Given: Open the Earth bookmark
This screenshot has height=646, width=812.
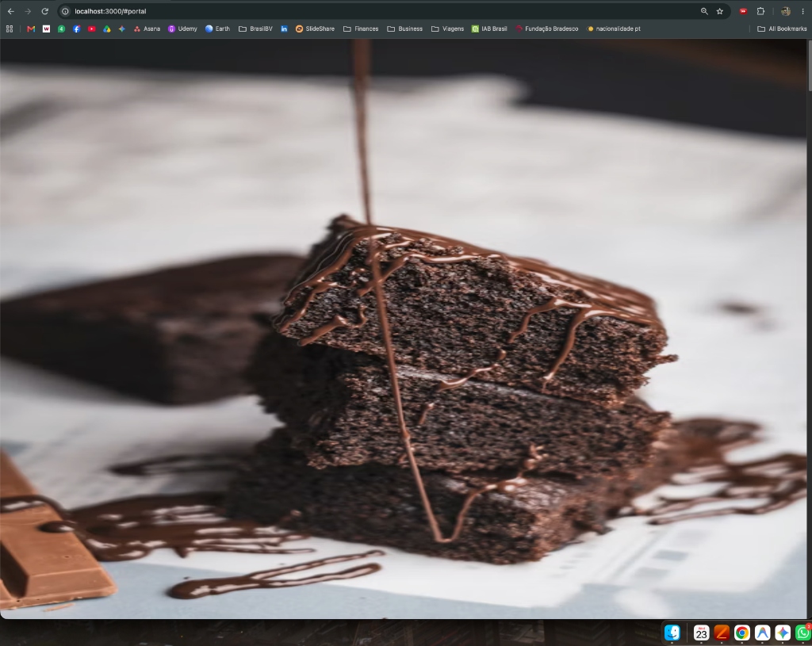Looking at the screenshot, I should [x=217, y=29].
